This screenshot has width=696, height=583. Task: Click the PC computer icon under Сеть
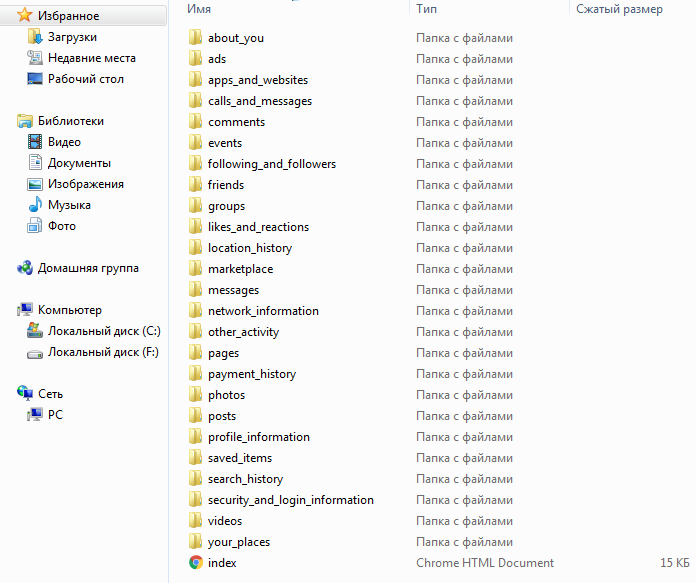pos(35,415)
